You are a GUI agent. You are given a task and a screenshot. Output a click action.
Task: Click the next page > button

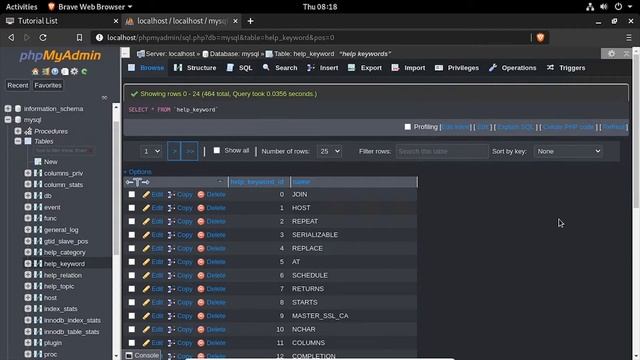point(174,151)
